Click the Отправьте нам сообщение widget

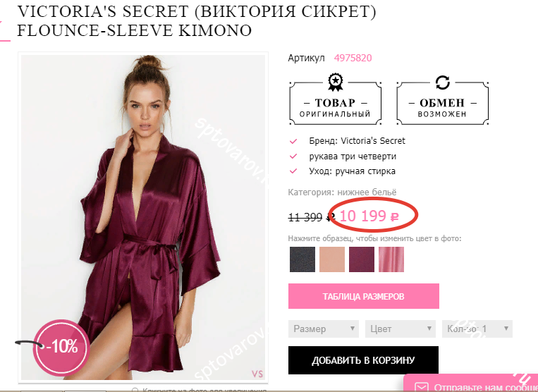[471, 384]
